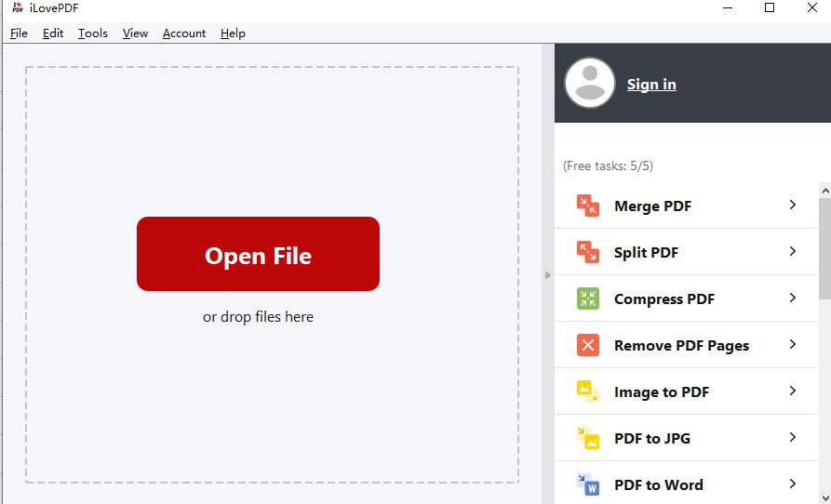Click the Split PDF icon

(x=588, y=252)
